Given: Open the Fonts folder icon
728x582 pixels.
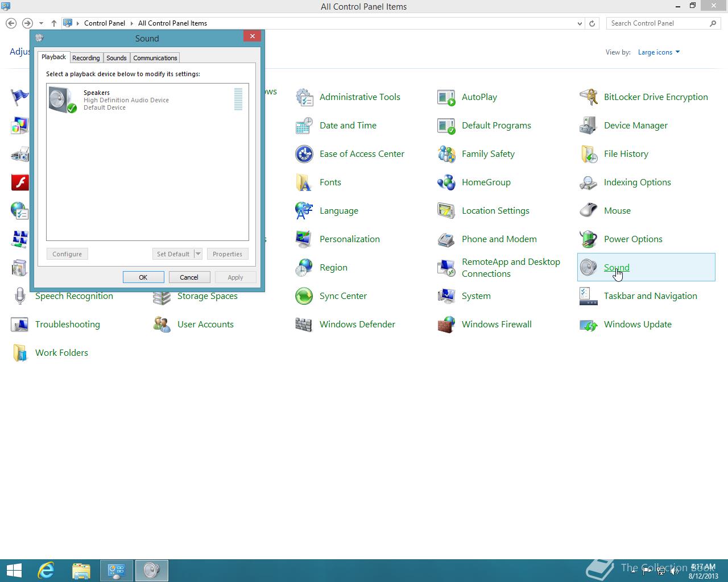Looking at the screenshot, I should point(304,182).
